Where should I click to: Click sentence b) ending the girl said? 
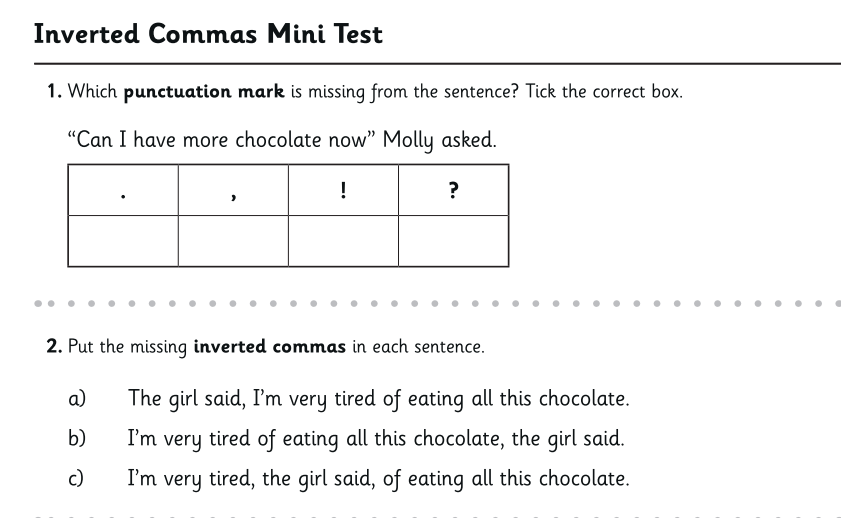point(376,439)
